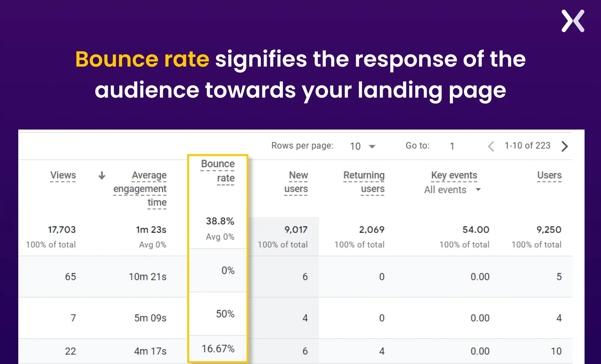
Task: Sort by Average engagement time header
Action: 140,189
